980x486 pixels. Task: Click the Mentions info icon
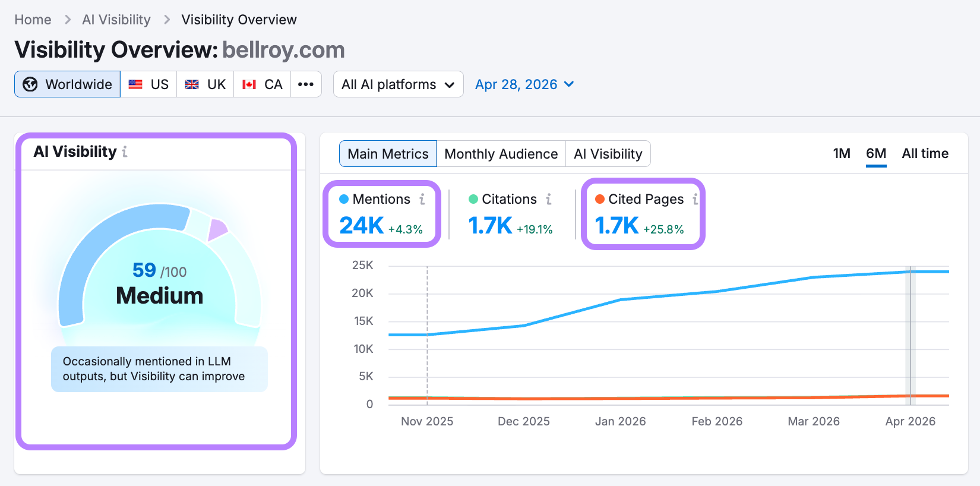[x=422, y=199]
